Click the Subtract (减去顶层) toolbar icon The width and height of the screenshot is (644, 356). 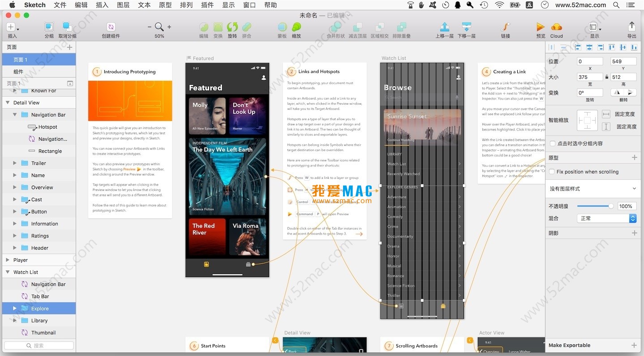click(x=357, y=27)
